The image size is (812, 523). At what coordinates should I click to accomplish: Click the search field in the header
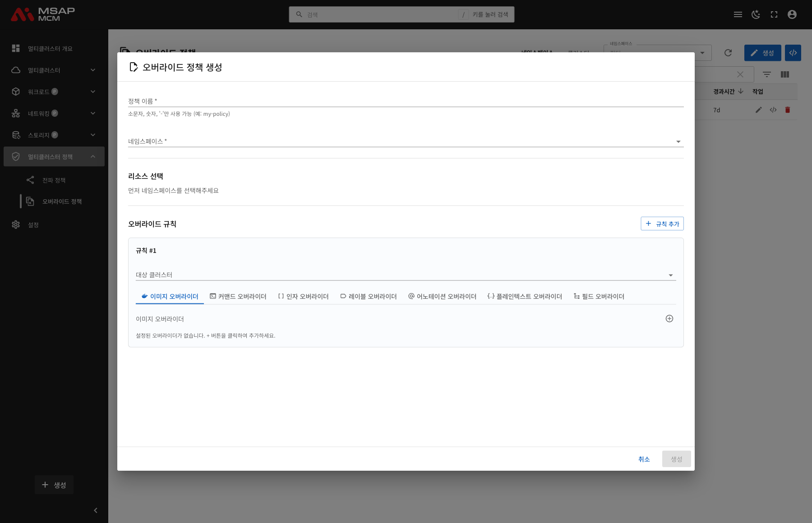pyautogui.click(x=401, y=14)
